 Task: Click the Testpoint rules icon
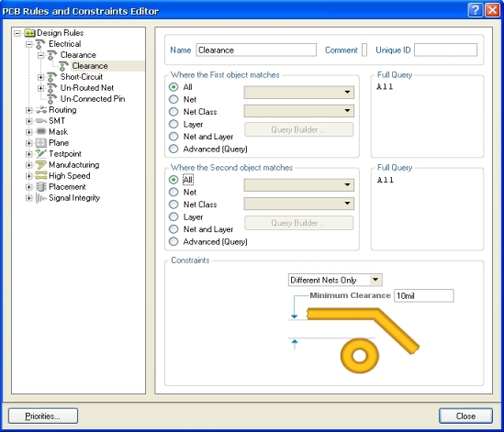pyautogui.click(x=40, y=154)
